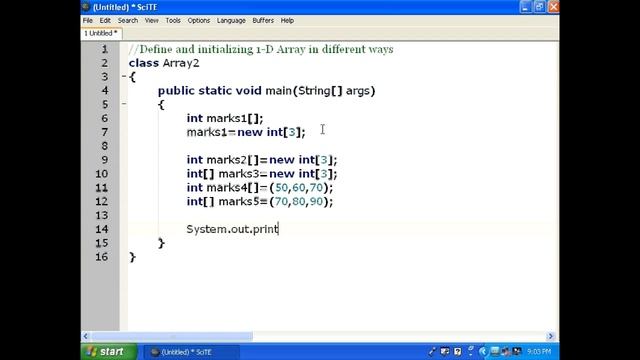Click the '(Untitled) * SciTE' taskbar button
640x360 pixels.
(191, 352)
